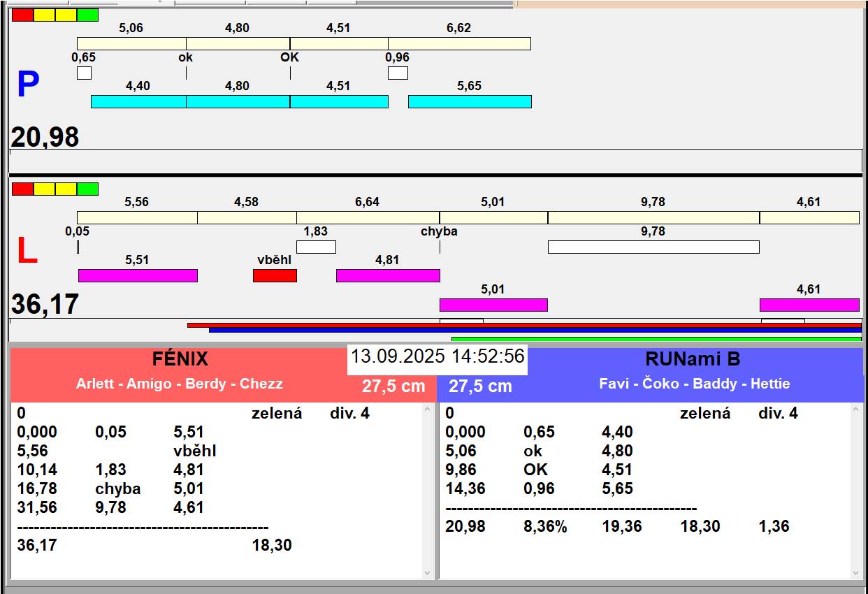
Task: Select the white 9,78 changeover bar
Action: (653, 247)
